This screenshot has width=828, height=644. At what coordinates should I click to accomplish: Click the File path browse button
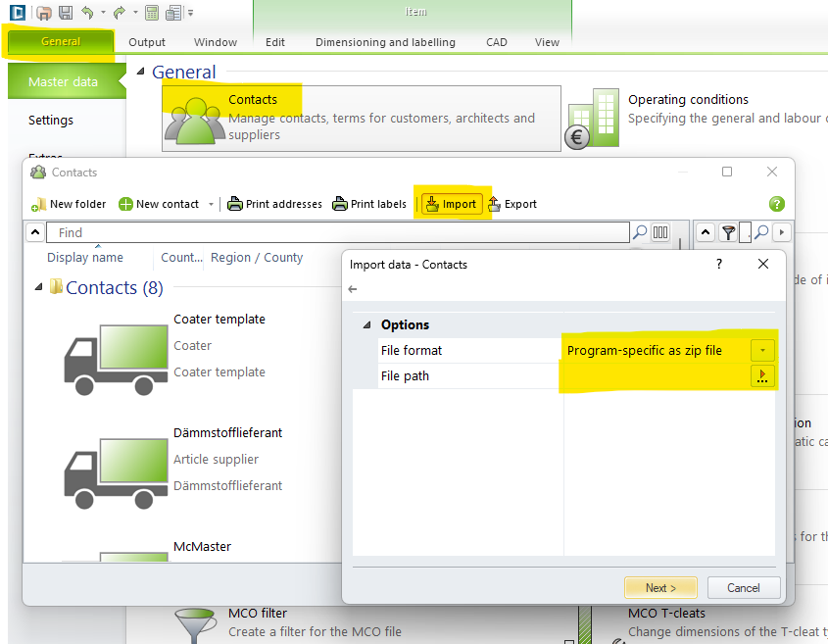pos(762,376)
